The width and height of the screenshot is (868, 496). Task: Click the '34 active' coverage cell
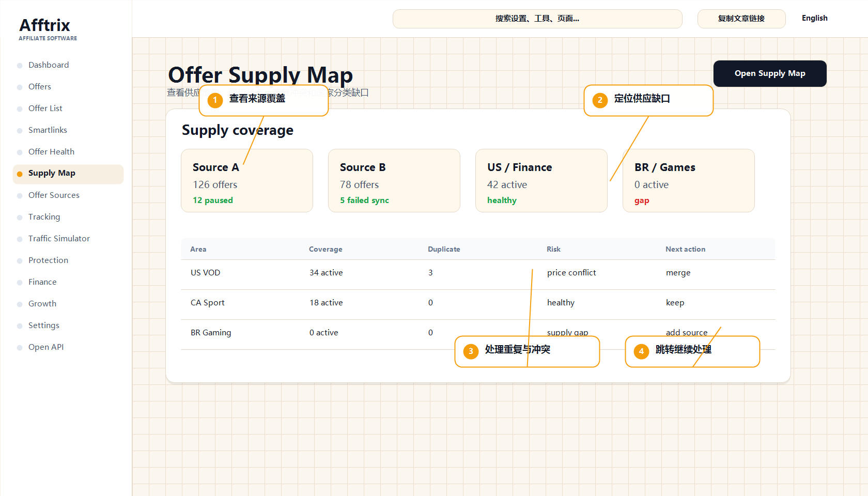326,273
